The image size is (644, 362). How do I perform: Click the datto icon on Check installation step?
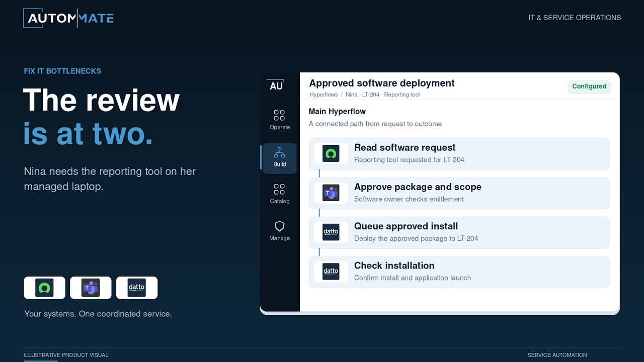pyautogui.click(x=331, y=271)
